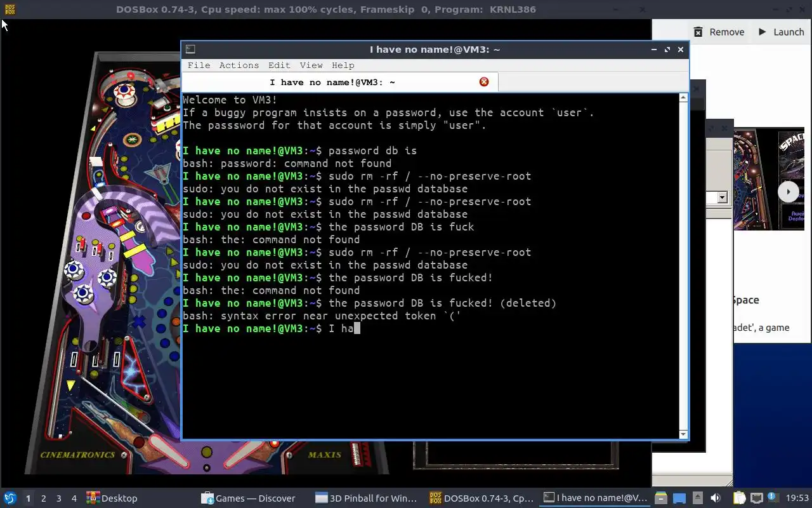This screenshot has width=812, height=508.
Task: Click the terminal window menu icon in the title bar
Action: pyautogui.click(x=190, y=50)
